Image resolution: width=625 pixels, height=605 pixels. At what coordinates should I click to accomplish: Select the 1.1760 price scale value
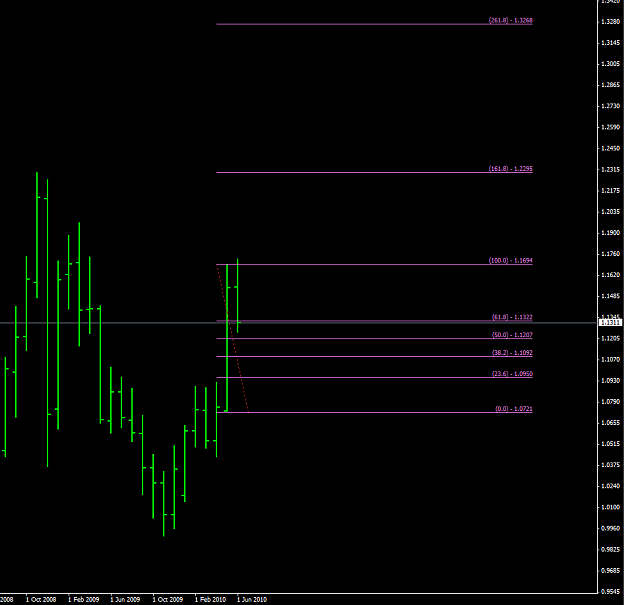coord(611,254)
